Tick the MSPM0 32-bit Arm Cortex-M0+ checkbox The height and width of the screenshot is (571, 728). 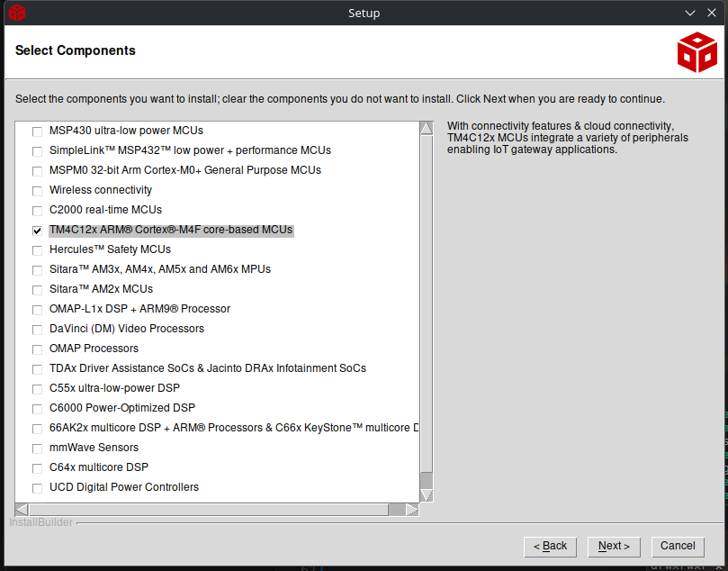tap(37, 171)
